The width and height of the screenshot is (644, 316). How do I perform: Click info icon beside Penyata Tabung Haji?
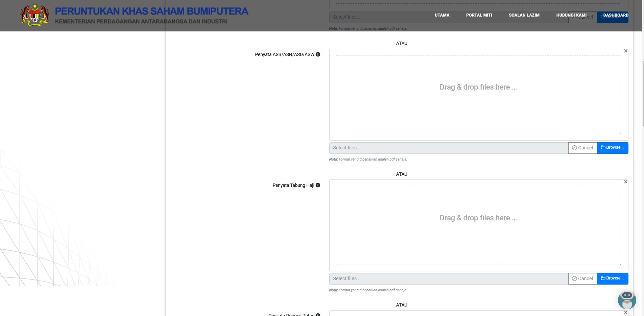[x=318, y=185]
